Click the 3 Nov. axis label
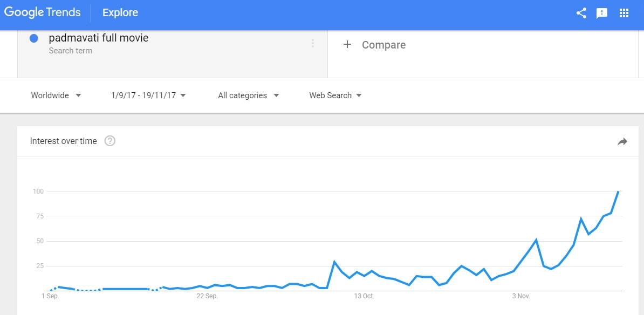This screenshot has height=315, width=644. [521, 296]
